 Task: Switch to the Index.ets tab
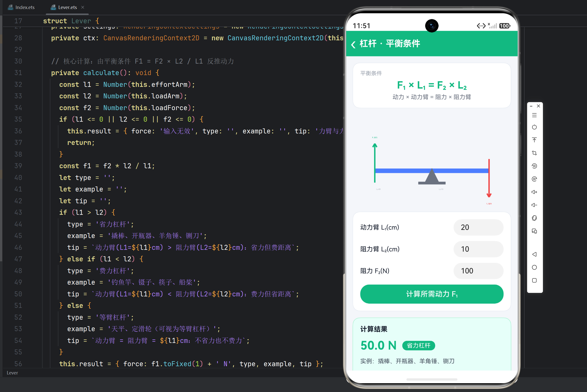(22, 7)
